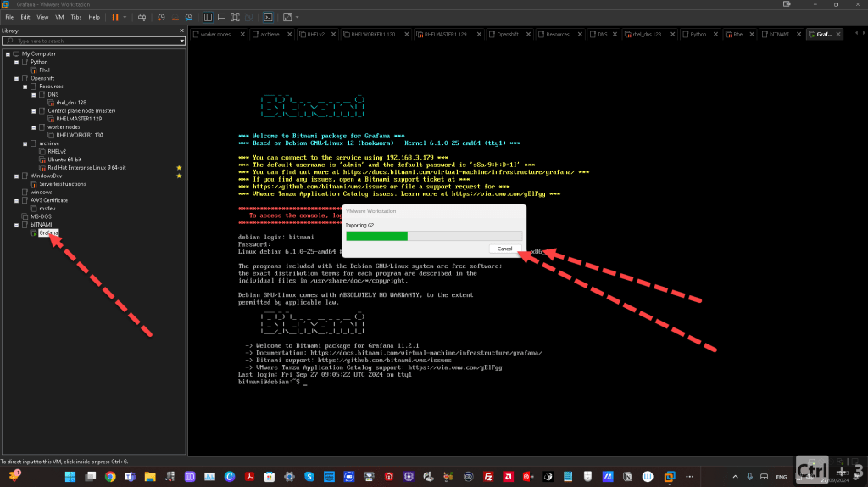Collapse the Python folder node
Image resolution: width=868 pixels, height=487 pixels.
pos(17,63)
